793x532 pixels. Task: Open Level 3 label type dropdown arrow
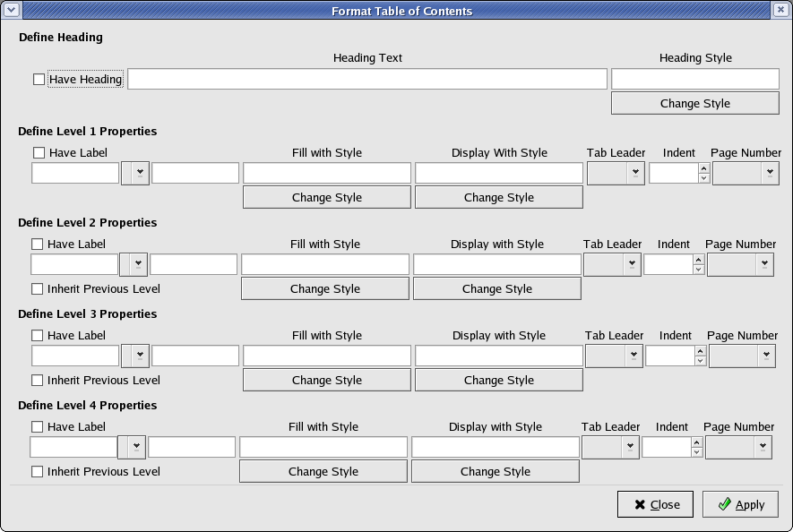pos(140,356)
